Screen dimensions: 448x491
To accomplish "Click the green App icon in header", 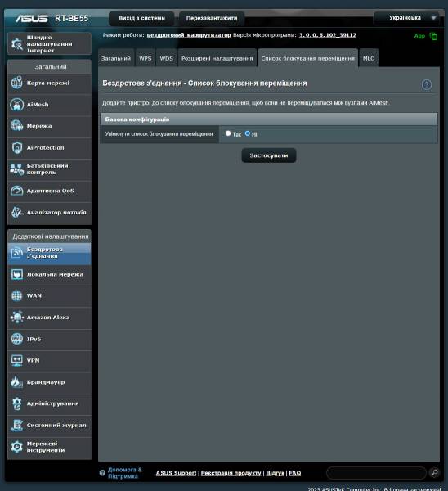I will coord(433,36).
